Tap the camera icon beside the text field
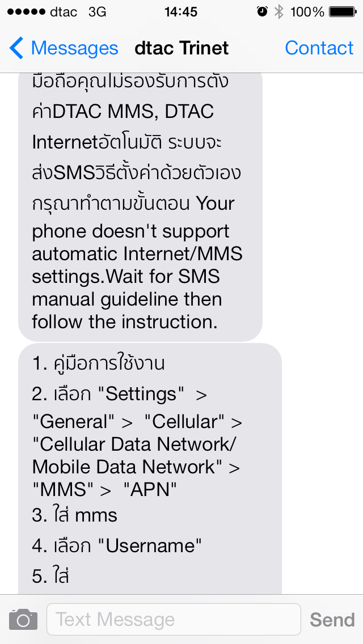 (x=23, y=620)
